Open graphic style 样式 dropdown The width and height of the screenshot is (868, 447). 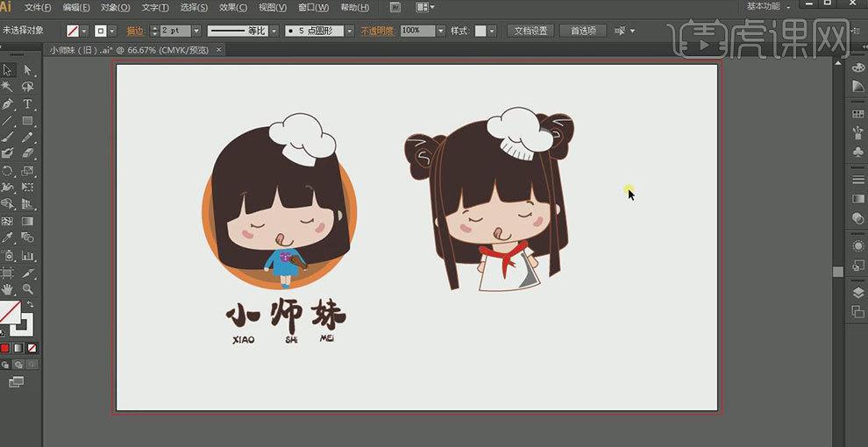coord(492,31)
